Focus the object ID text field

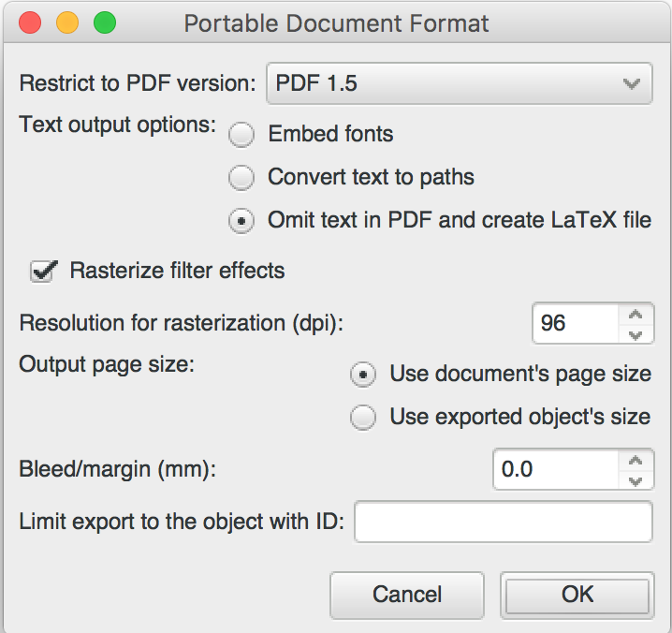504,522
